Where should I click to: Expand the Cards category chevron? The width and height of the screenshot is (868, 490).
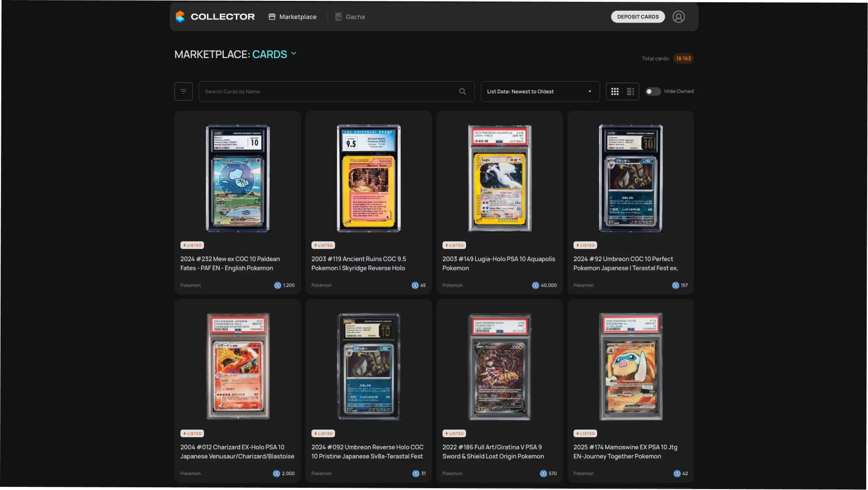point(294,53)
